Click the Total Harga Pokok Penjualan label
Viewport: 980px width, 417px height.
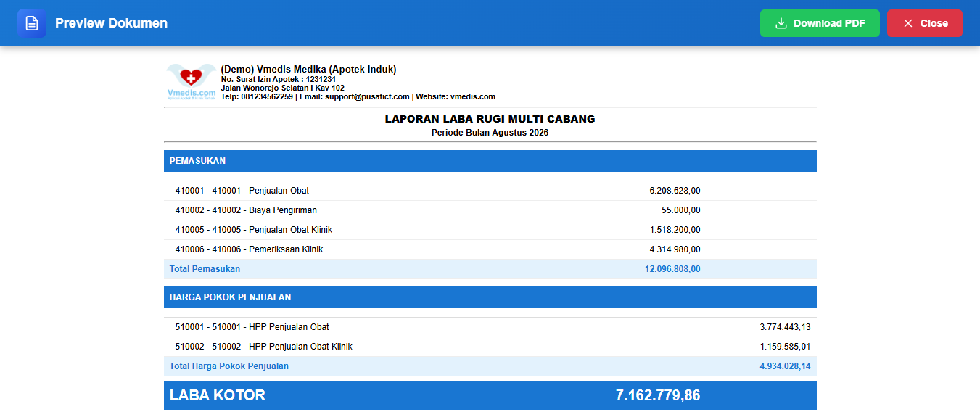point(229,366)
